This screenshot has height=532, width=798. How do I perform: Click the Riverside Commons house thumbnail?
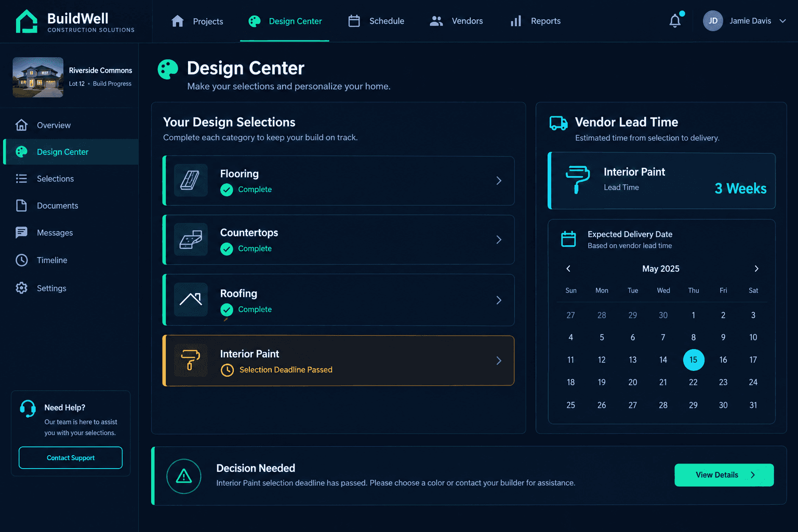click(38, 77)
